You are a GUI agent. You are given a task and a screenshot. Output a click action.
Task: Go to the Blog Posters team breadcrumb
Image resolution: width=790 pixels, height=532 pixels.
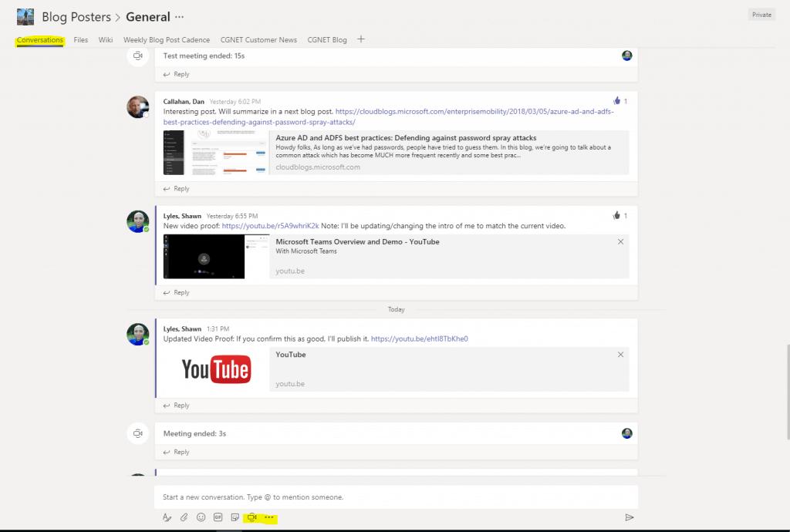point(76,17)
